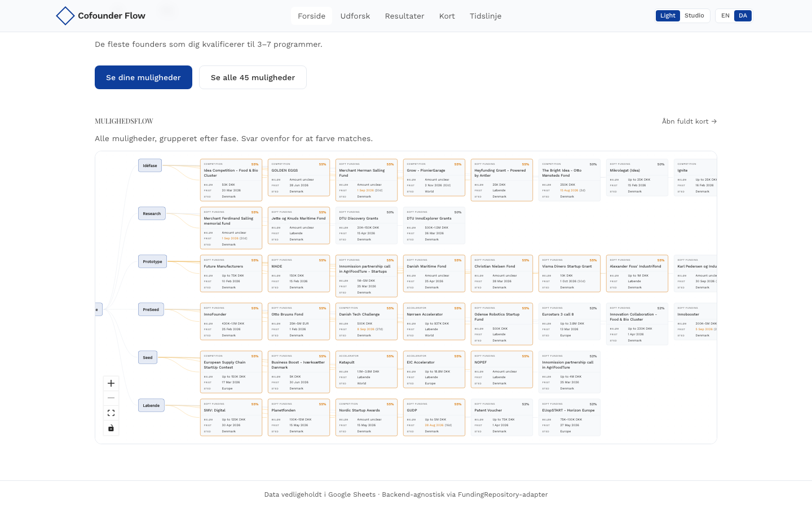Open the Kort navigation item
This screenshot has height=508, width=812.
click(447, 16)
